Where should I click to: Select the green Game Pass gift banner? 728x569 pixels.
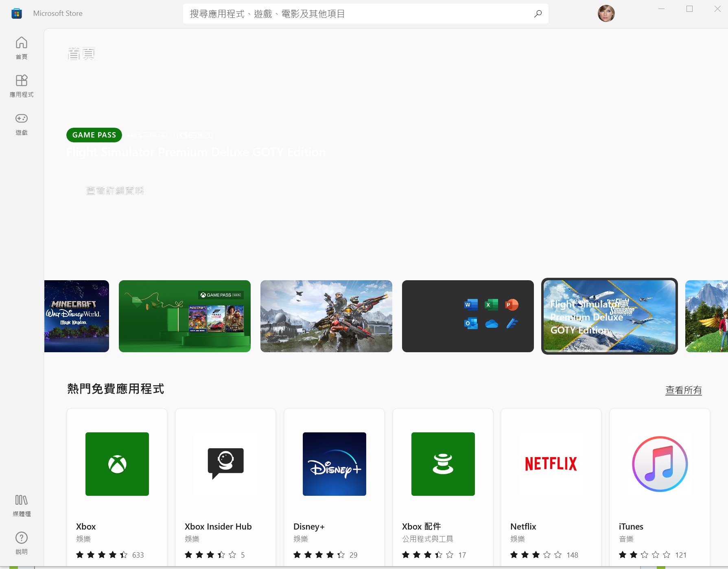point(185,316)
